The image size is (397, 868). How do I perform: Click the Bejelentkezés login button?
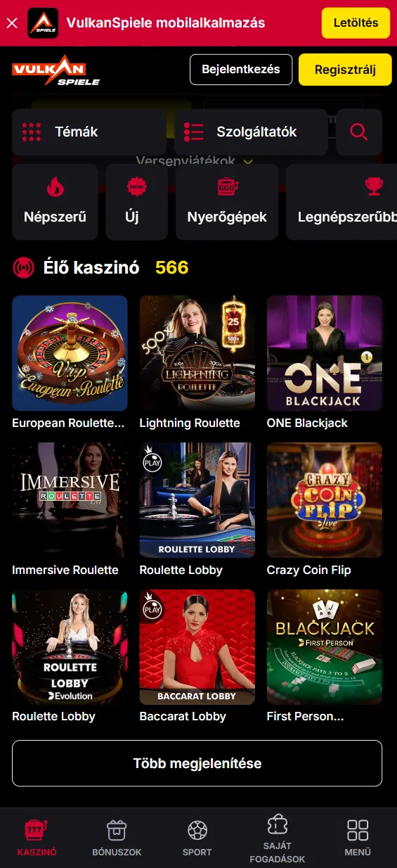(x=241, y=70)
